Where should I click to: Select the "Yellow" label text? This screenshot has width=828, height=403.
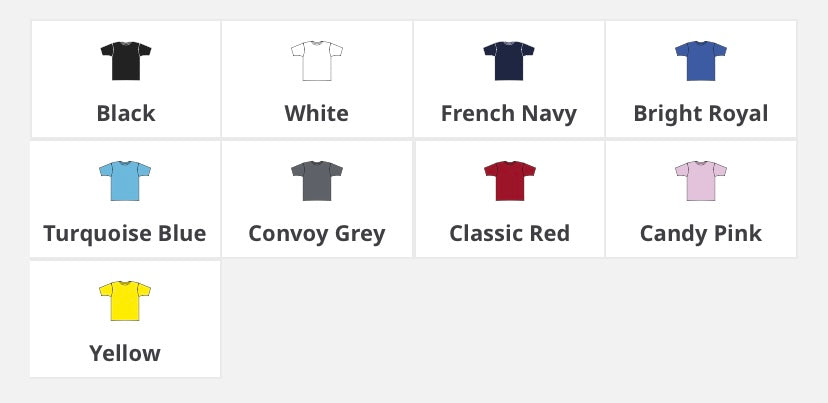(125, 353)
